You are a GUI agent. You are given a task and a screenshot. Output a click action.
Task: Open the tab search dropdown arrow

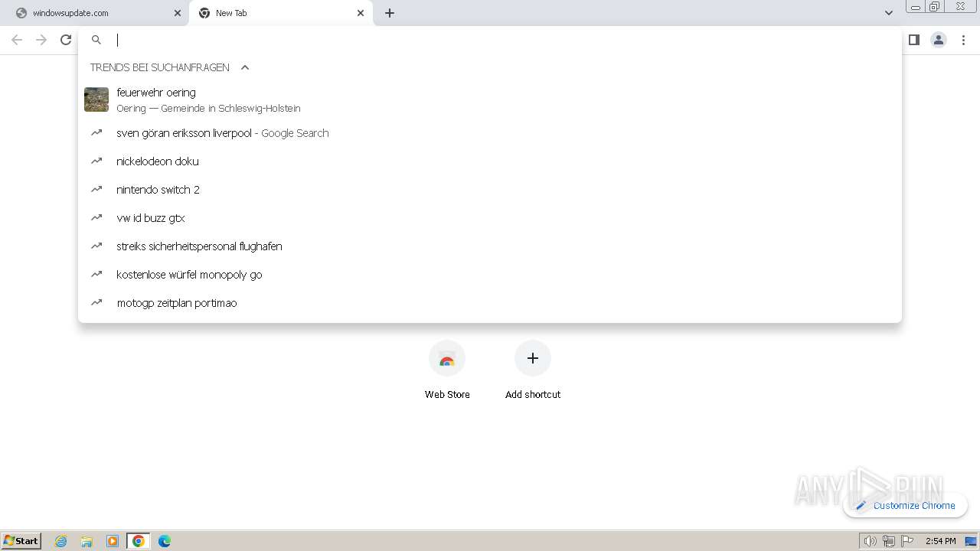[x=889, y=13]
